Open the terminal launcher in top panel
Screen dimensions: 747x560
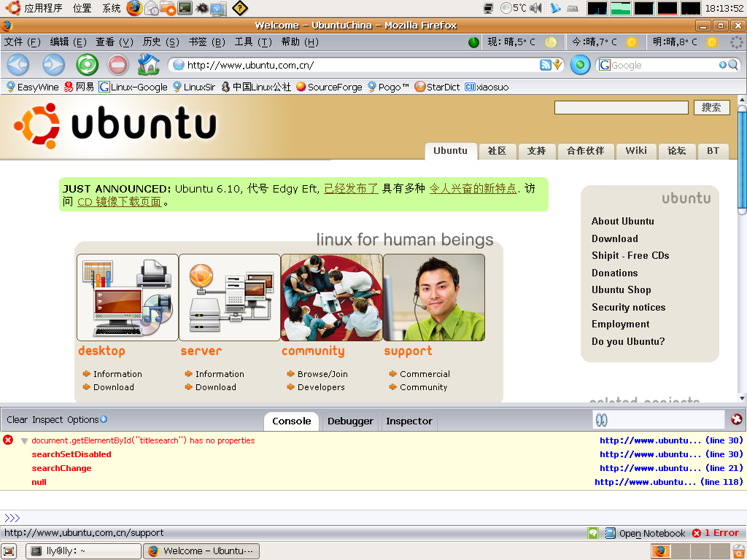[x=185, y=8]
